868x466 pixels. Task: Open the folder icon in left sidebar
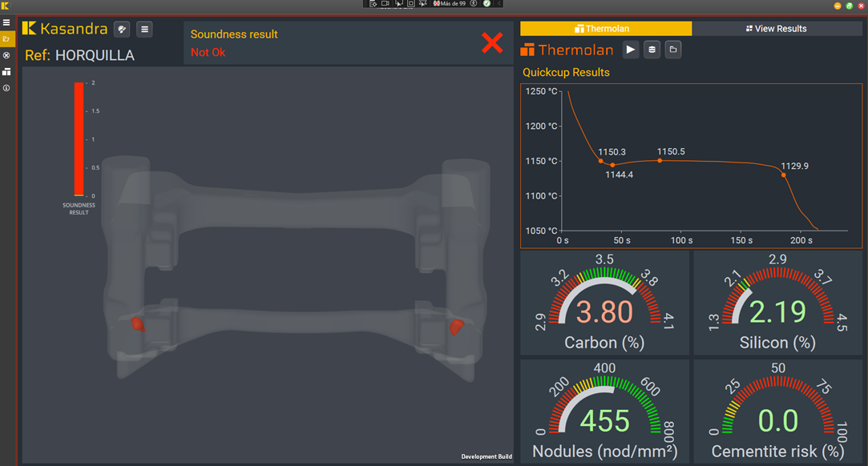coord(6,38)
